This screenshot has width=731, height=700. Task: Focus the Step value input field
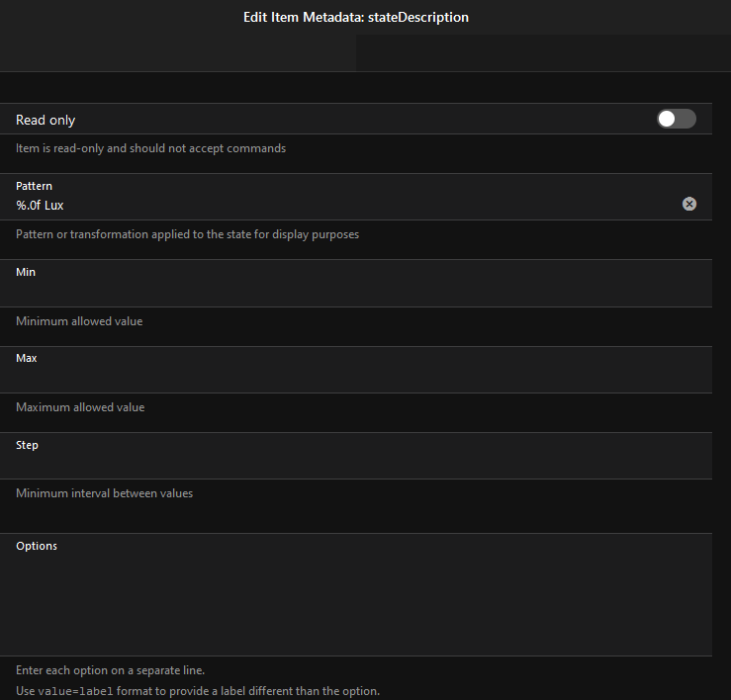[x=346, y=465]
